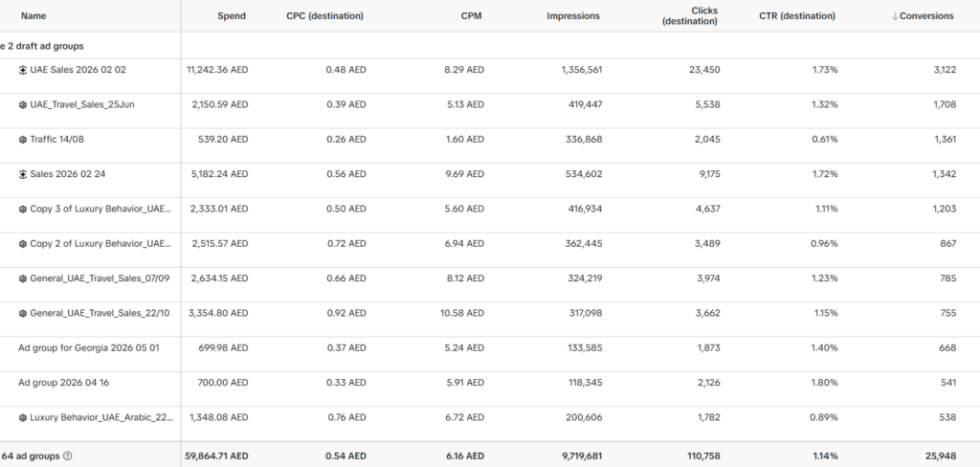Click spend value 2,150.59 AED

pyautogui.click(x=219, y=104)
